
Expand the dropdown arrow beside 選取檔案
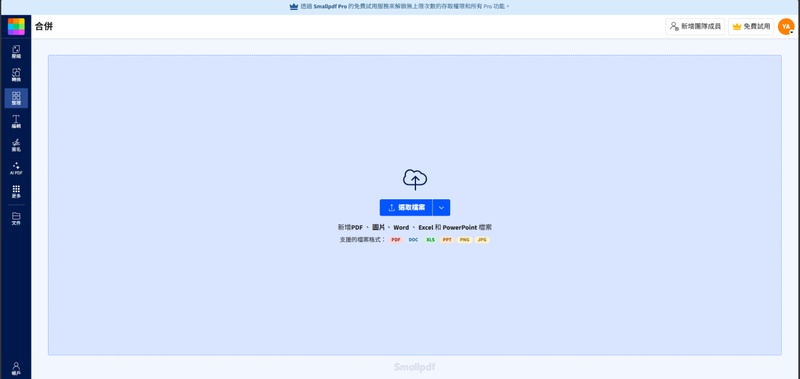pyautogui.click(x=441, y=208)
